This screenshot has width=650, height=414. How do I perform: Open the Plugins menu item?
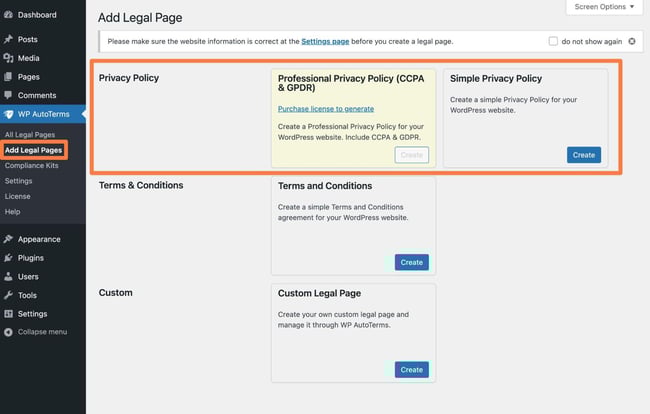pyautogui.click(x=31, y=258)
